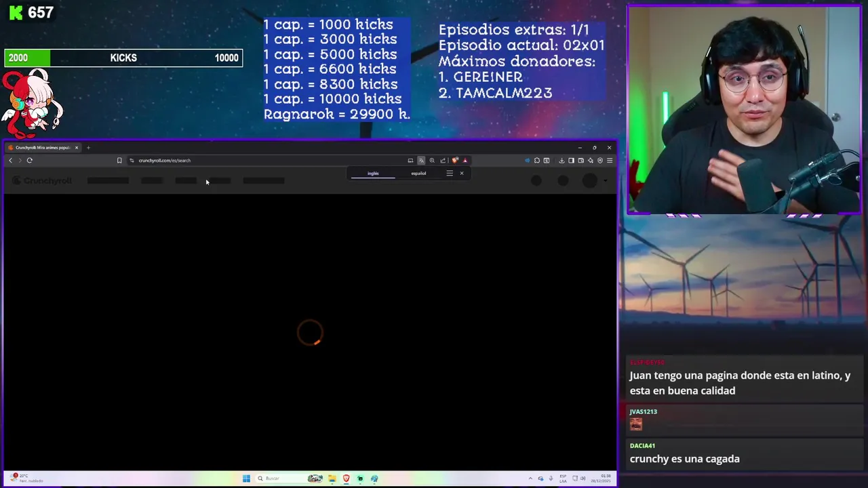868x488 pixels.
Task: Open the browser hamburger main menu
Action: point(610,161)
